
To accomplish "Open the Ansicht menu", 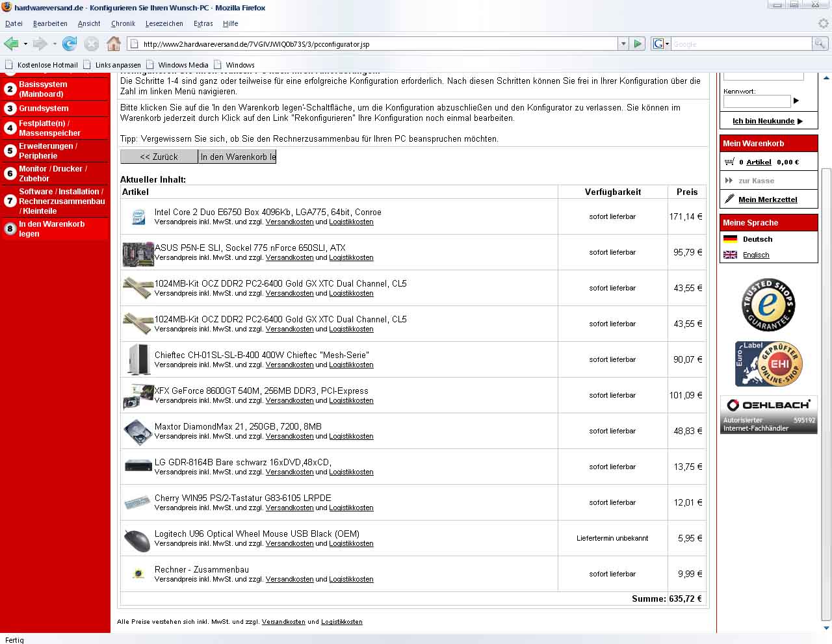I will click(x=89, y=23).
